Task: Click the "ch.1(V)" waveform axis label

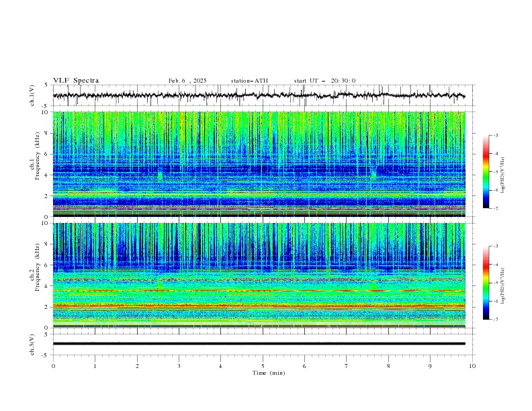Action: (32, 95)
